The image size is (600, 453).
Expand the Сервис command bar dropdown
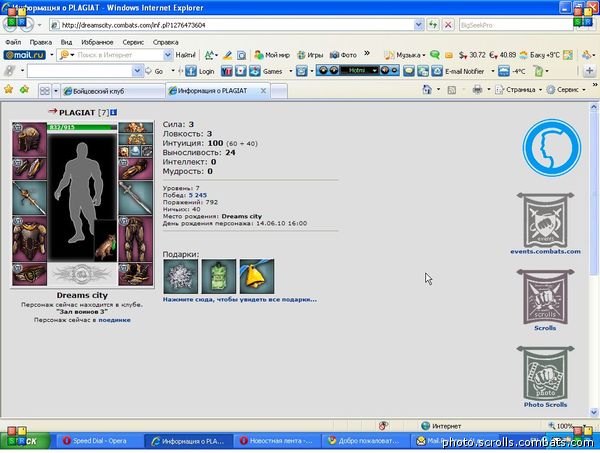584,90
